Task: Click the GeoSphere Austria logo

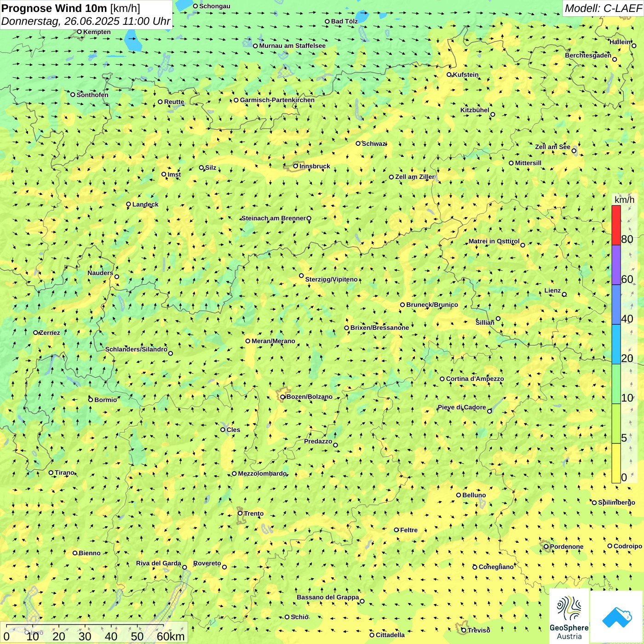Action: coord(569,617)
